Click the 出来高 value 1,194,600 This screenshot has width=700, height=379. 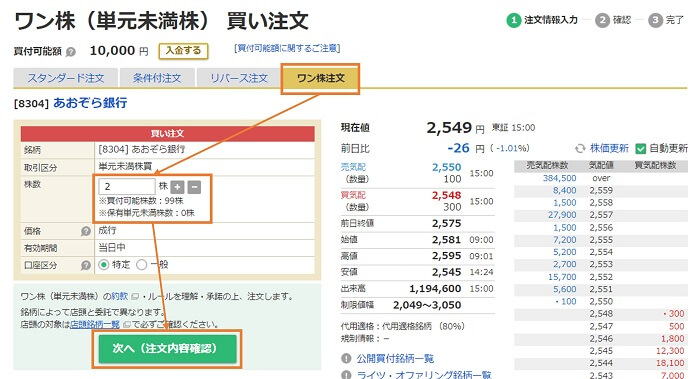(x=435, y=289)
